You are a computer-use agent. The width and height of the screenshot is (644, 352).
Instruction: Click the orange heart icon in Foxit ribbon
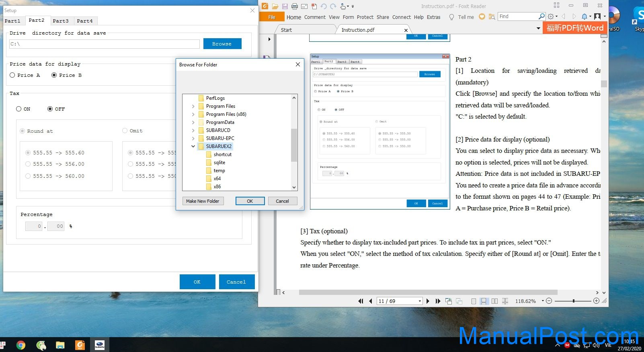pos(482,16)
